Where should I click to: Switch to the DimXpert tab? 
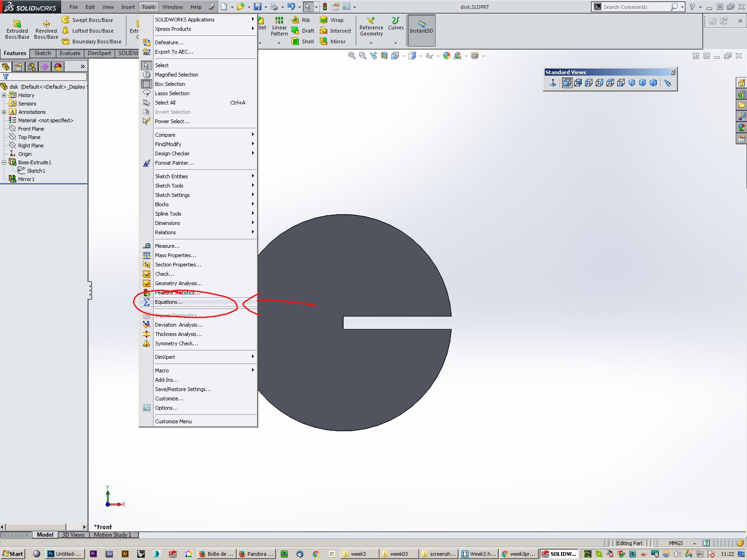click(x=99, y=53)
